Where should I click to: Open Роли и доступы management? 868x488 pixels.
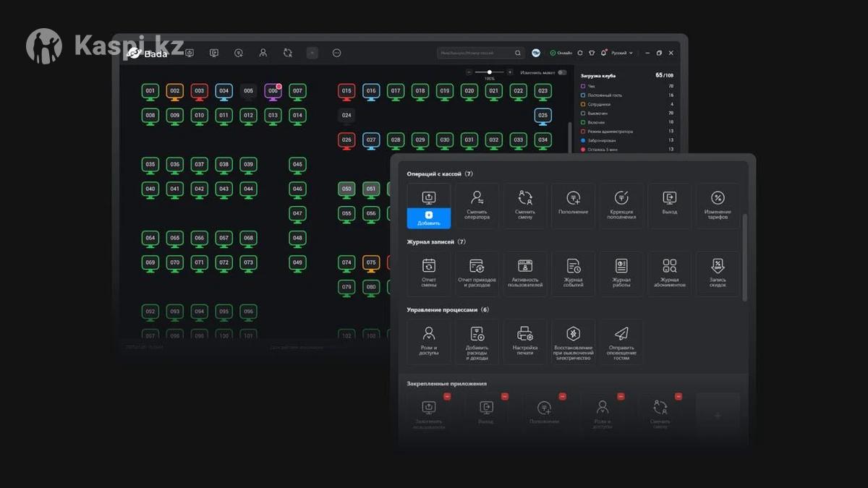point(428,341)
